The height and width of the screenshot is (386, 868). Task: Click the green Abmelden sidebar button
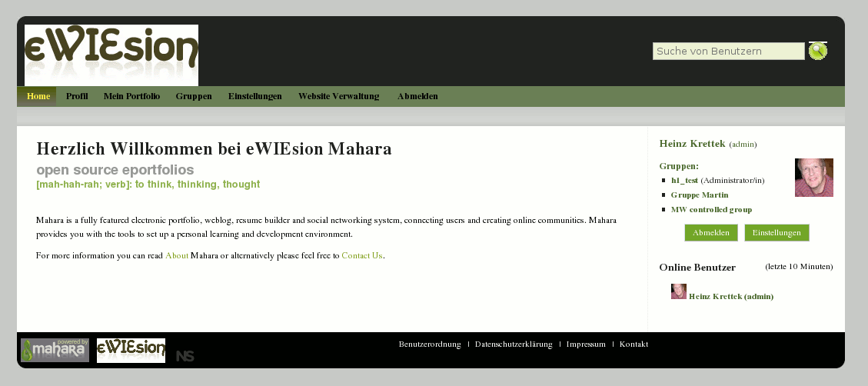point(711,232)
